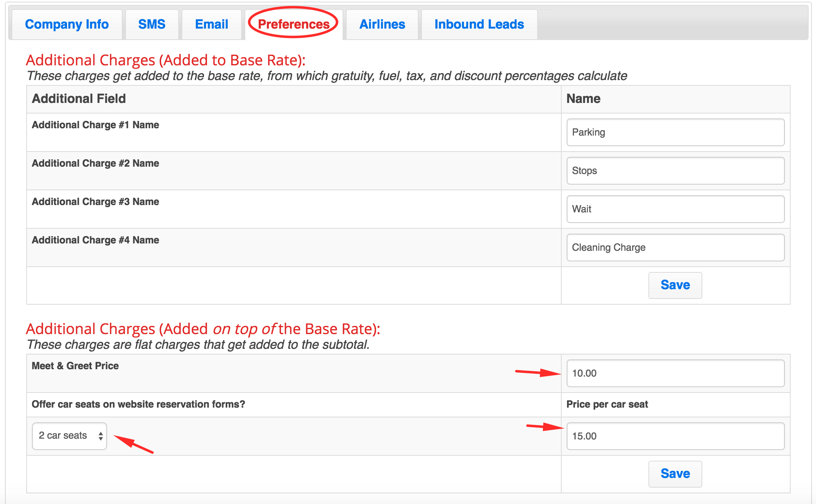Viewport: 816px width, 504px height.
Task: Click the Additional Charge #1 Name label
Action: [95, 125]
